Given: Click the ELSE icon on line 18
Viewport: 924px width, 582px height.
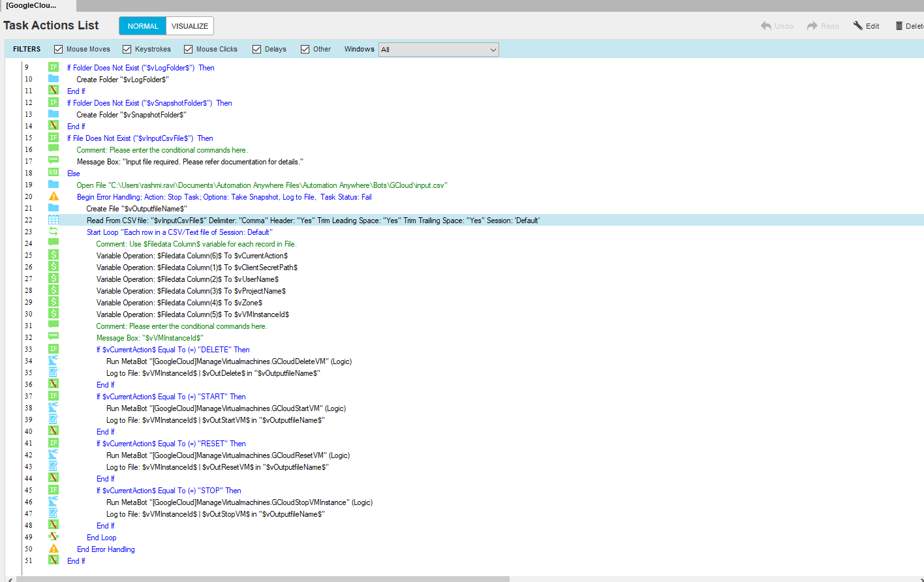Looking at the screenshot, I should point(54,174).
